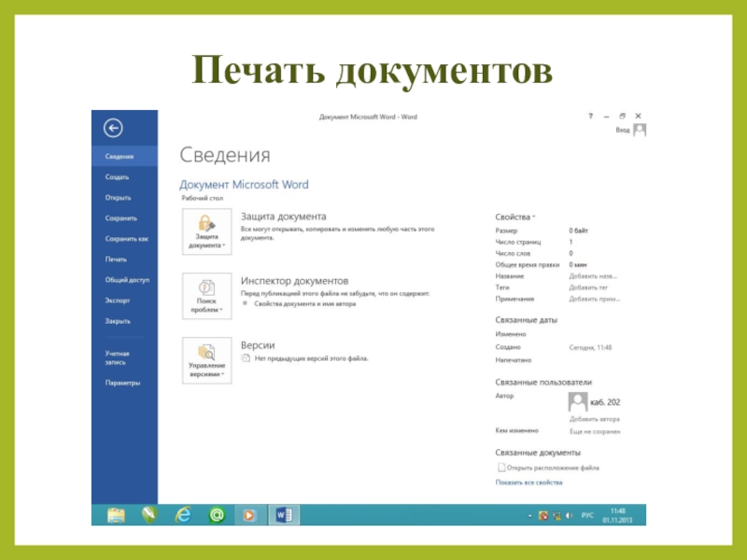Open the orange media player taskbar icon
The width and height of the screenshot is (747, 560).
point(249,515)
